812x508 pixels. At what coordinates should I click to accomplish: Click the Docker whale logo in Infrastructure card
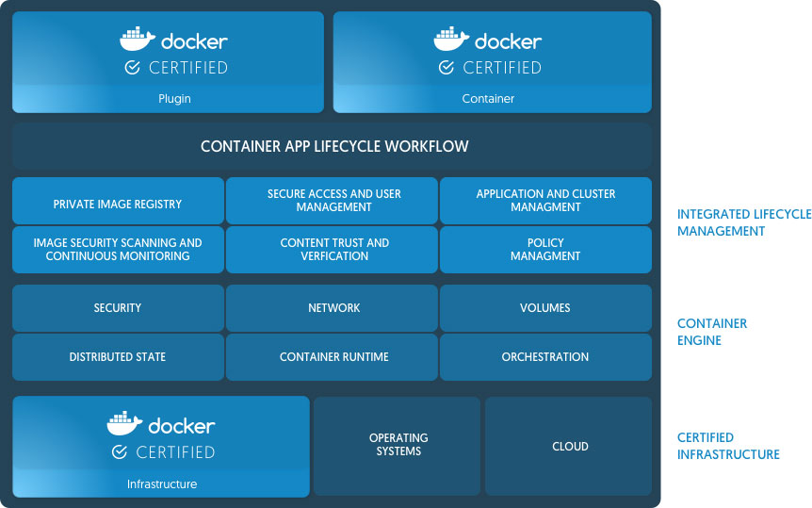pos(124,423)
